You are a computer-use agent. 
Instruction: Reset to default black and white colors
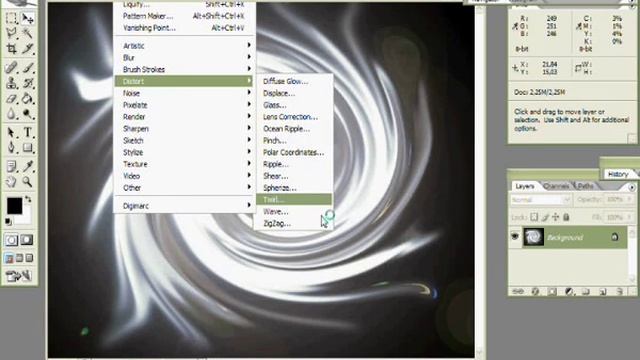pyautogui.click(x=8, y=222)
